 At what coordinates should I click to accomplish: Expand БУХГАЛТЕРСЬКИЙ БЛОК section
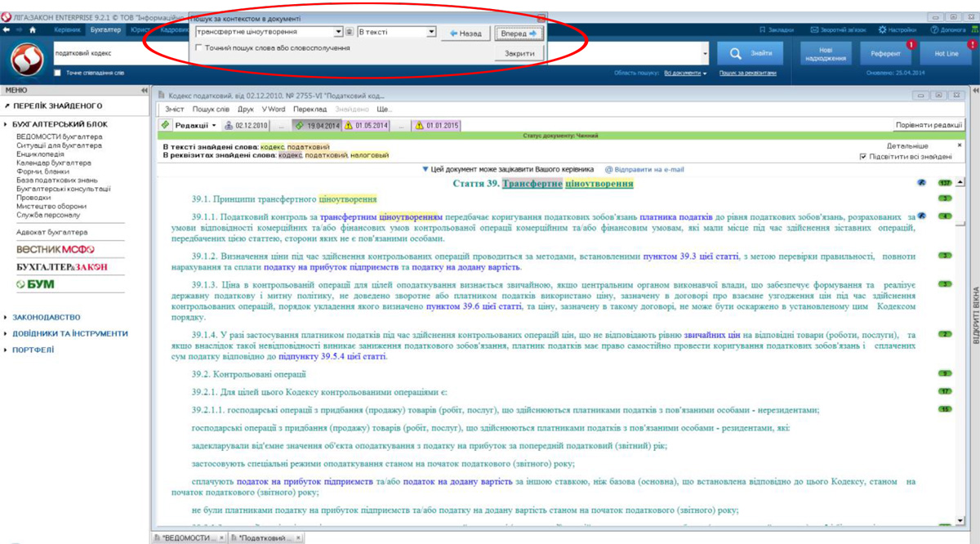(55, 124)
